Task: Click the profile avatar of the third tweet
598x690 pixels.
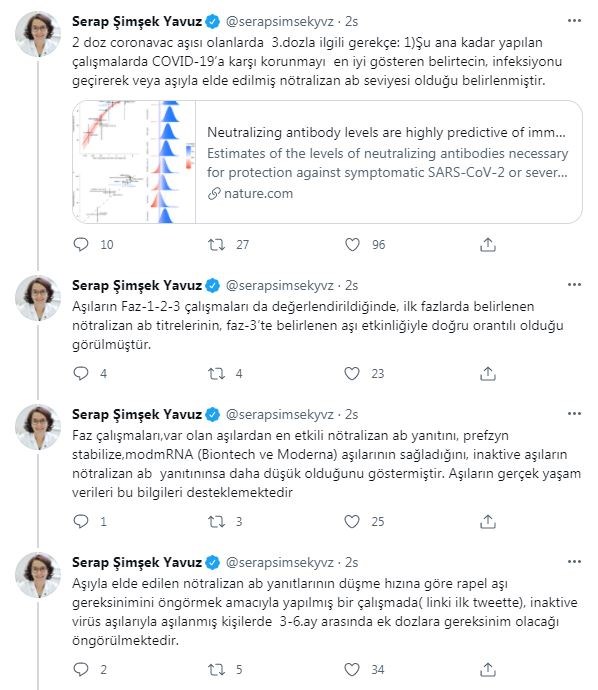Action: (x=38, y=427)
